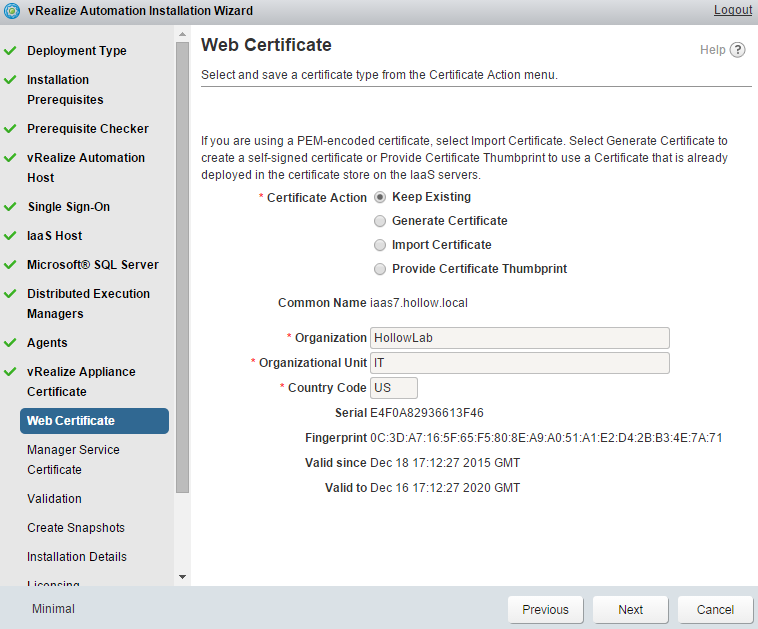758x629 pixels.
Task: Click the Help question mark icon
Action: tap(738, 50)
